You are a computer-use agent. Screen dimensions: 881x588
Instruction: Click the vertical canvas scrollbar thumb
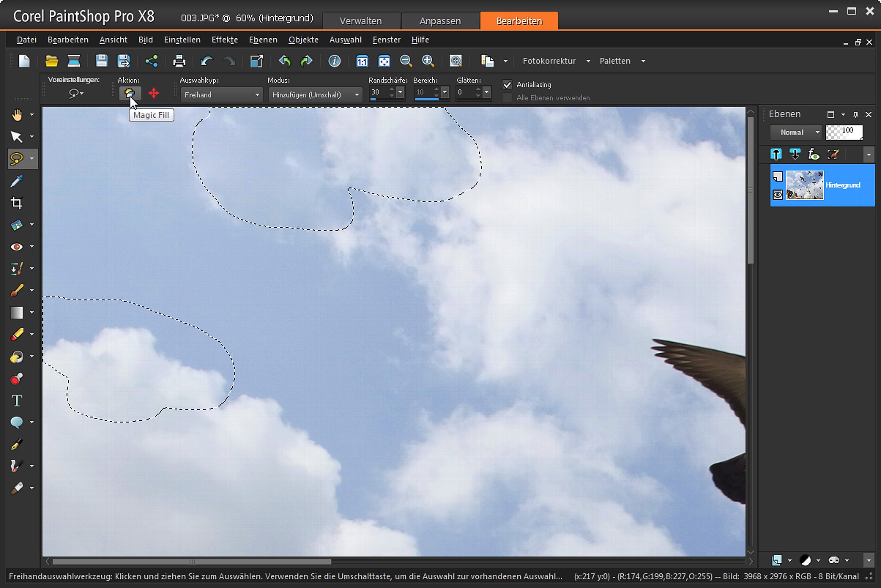[x=751, y=190]
